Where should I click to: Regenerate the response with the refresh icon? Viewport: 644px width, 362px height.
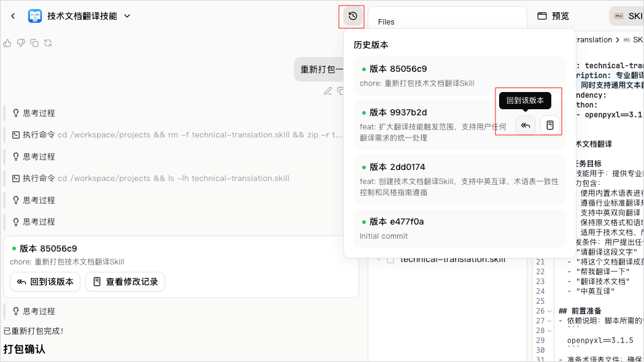click(x=48, y=43)
